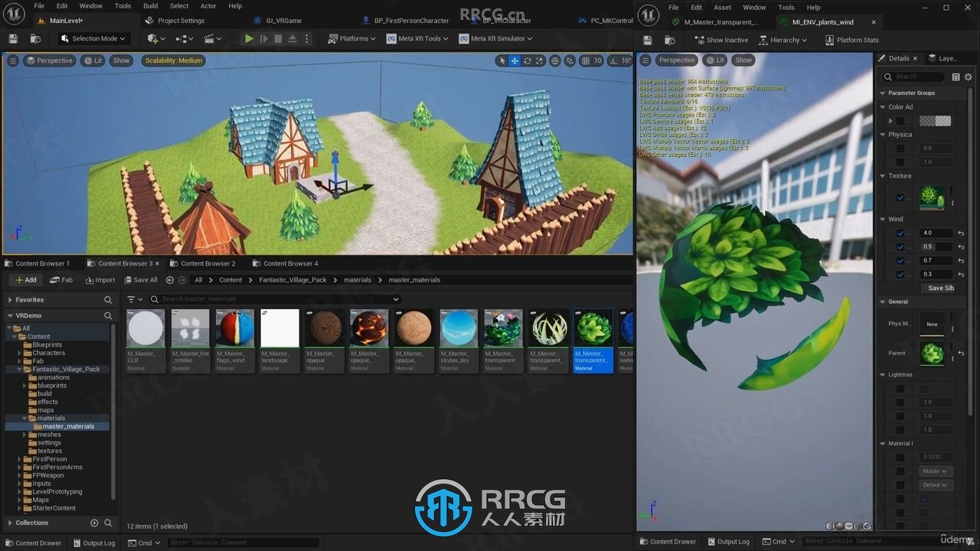The image size is (980, 551).
Task: Click the content browser history back arrow
Action: pyautogui.click(x=170, y=280)
